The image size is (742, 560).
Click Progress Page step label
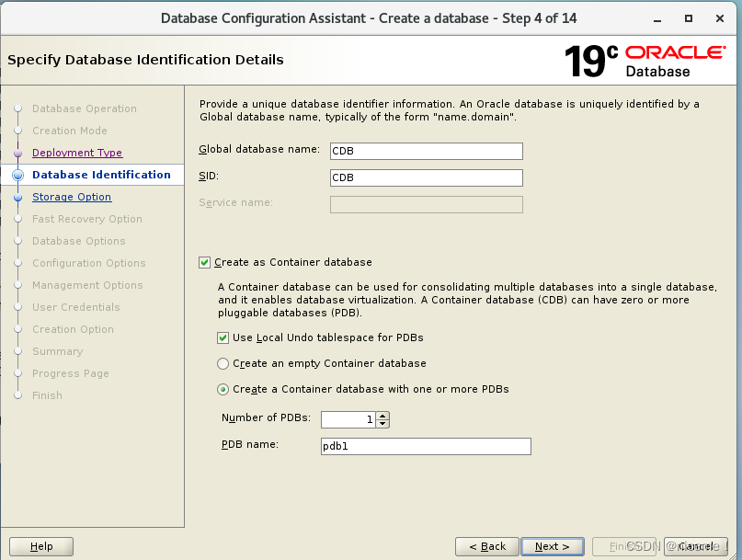pos(71,373)
